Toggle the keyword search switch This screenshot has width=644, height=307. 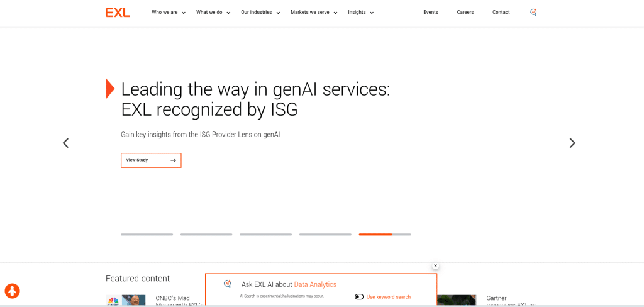(359, 297)
